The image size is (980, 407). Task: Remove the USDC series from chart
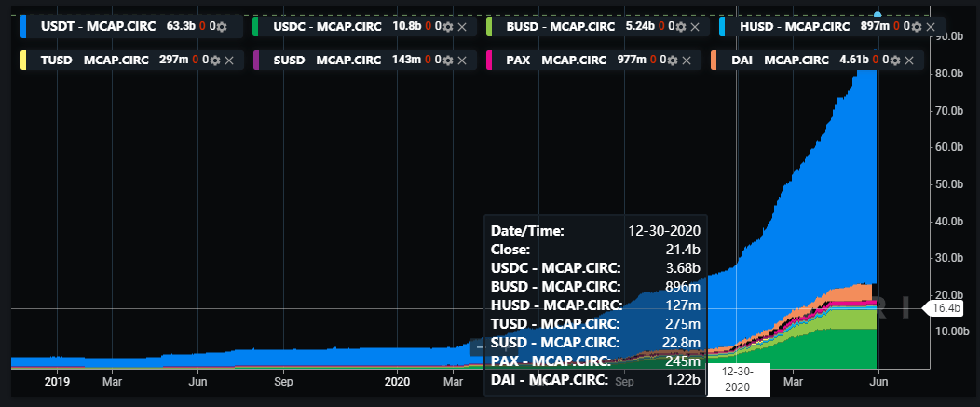[462, 27]
